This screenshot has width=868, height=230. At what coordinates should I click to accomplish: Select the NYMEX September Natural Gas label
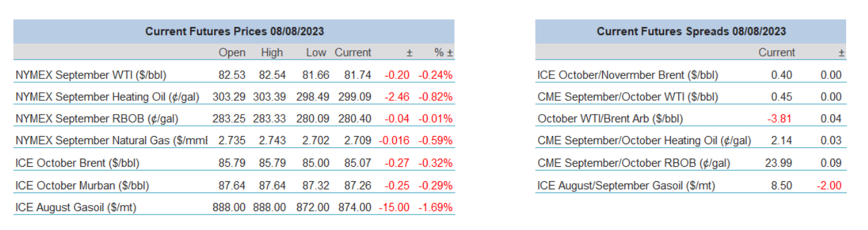[x=111, y=141]
